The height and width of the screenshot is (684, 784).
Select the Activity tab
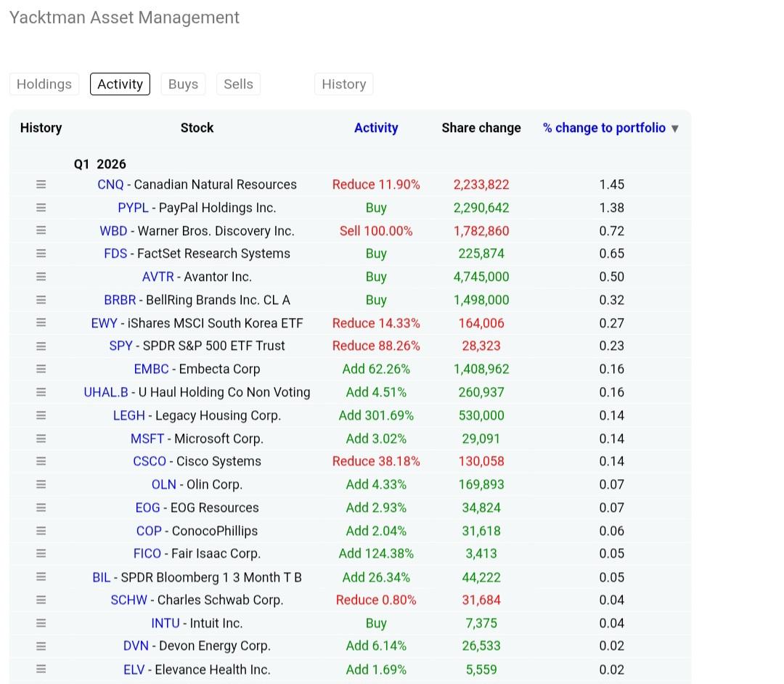[x=120, y=84]
